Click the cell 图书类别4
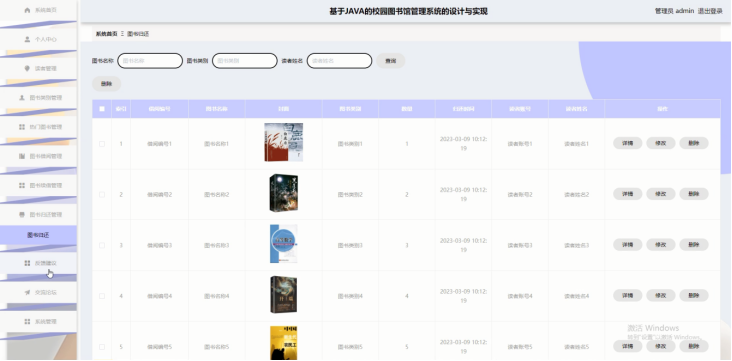The width and height of the screenshot is (732, 361). (x=350, y=296)
